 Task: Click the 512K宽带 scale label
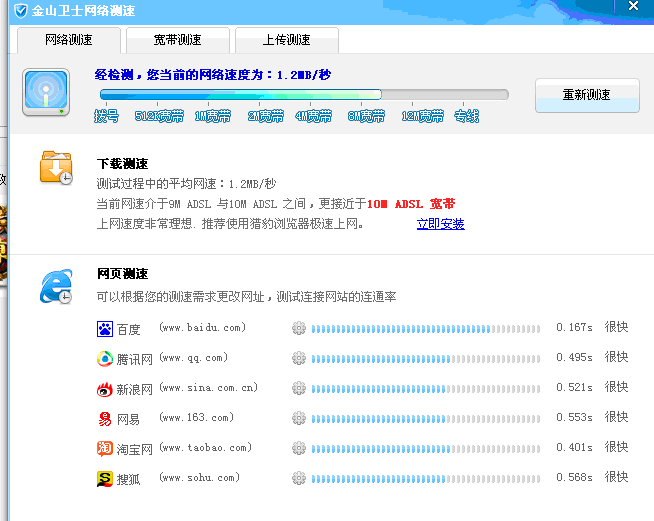pos(159,116)
